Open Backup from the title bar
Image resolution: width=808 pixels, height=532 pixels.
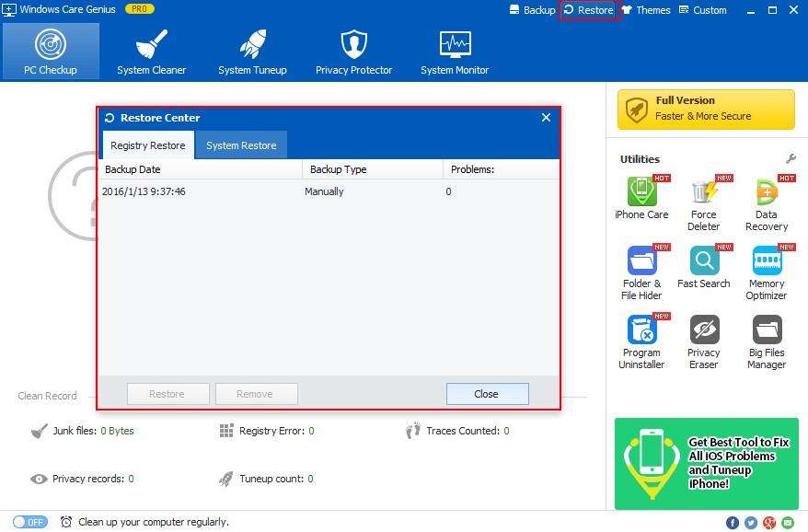(x=532, y=10)
